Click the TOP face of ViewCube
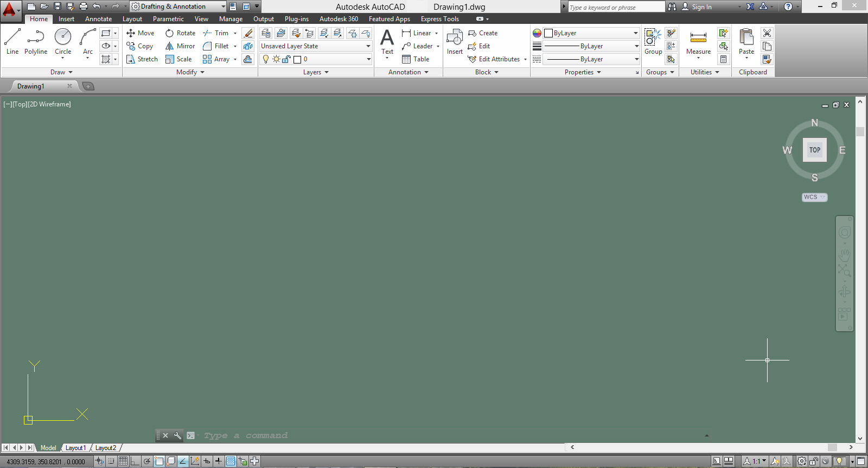Viewport: 868px width, 468px height. coord(815,150)
